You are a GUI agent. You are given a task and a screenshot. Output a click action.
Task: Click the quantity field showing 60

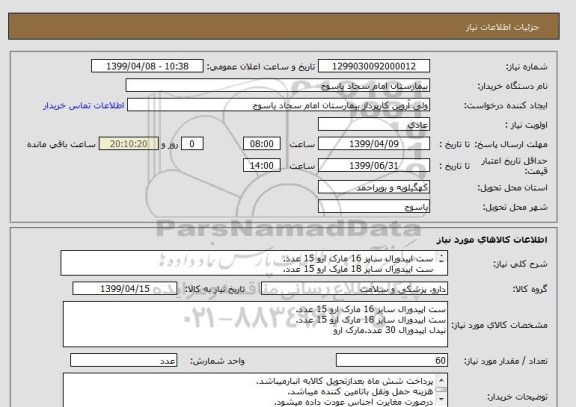[x=392, y=361]
